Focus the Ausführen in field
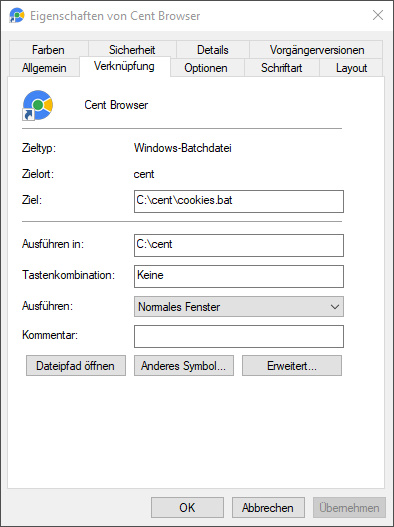The width and height of the screenshot is (394, 527). point(239,245)
